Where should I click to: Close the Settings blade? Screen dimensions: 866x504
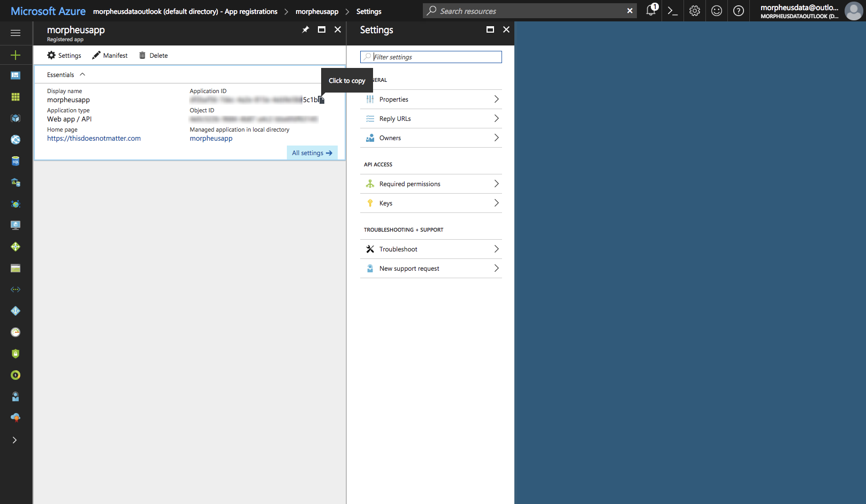[506, 29]
